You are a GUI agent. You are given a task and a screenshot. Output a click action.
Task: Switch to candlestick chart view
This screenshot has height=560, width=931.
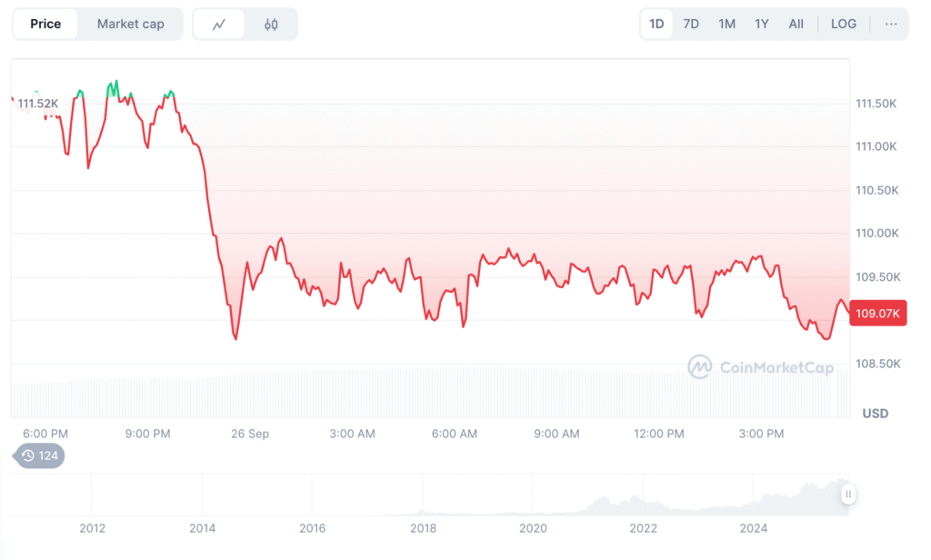point(271,25)
